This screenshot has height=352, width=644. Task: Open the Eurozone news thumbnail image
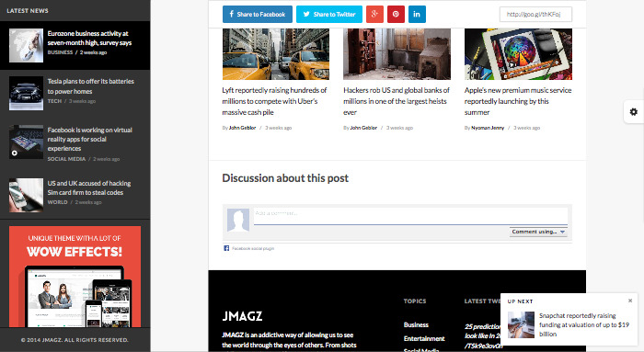[x=27, y=45]
